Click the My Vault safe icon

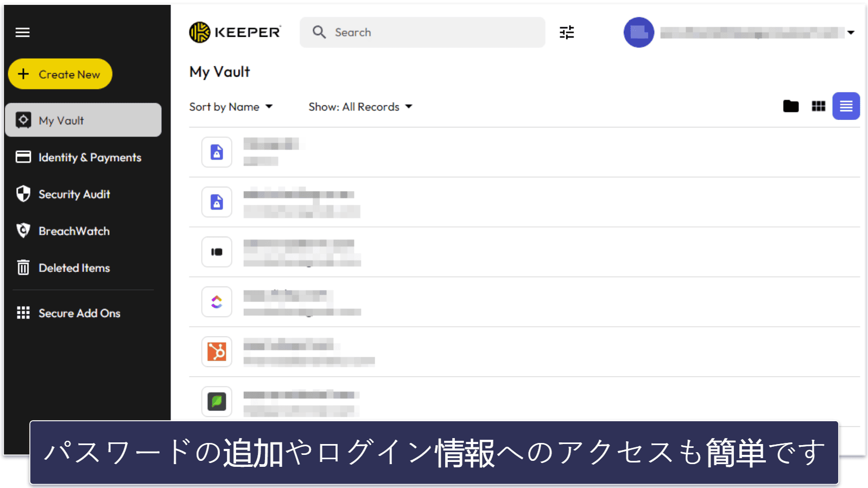tap(23, 120)
